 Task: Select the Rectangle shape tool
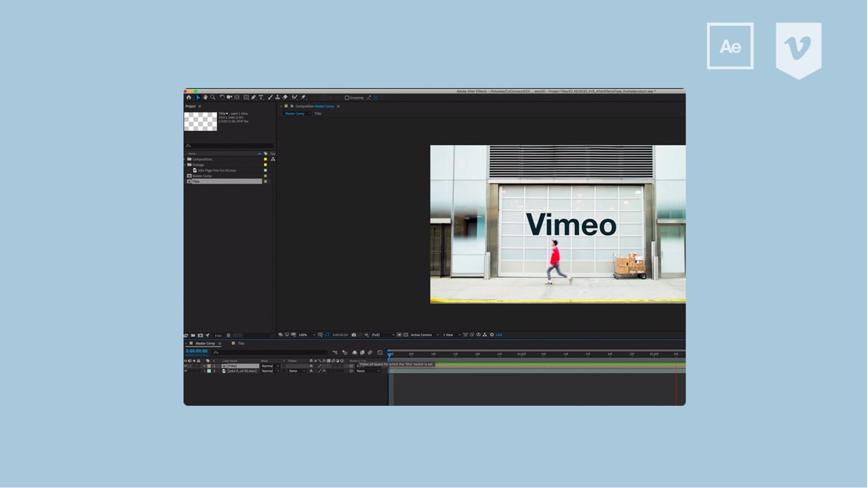(246, 98)
